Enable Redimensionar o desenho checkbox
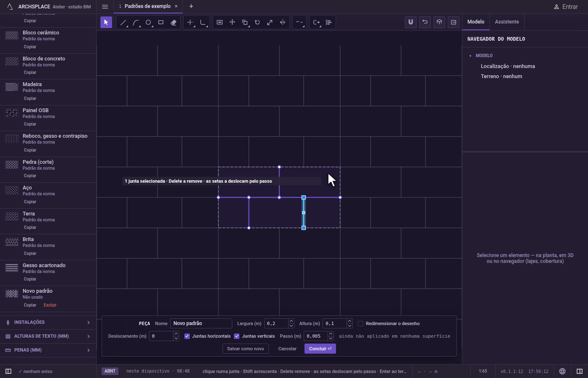The image size is (588, 378). [360, 323]
